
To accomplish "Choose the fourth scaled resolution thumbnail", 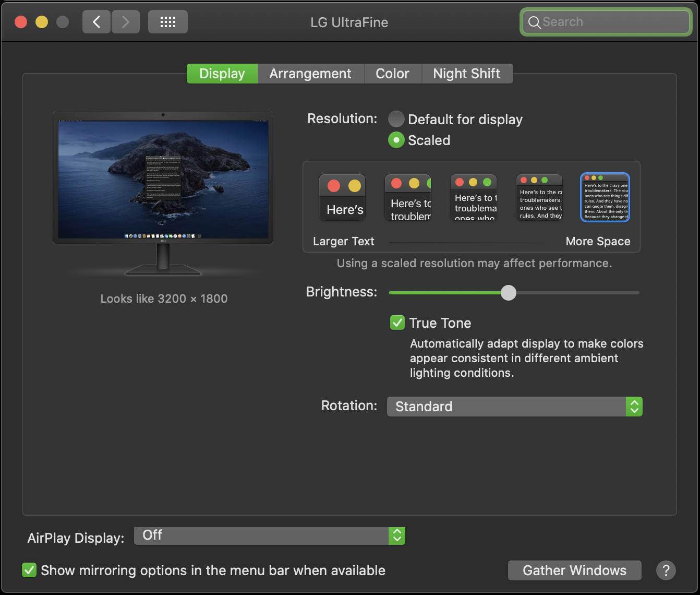I will click(539, 197).
